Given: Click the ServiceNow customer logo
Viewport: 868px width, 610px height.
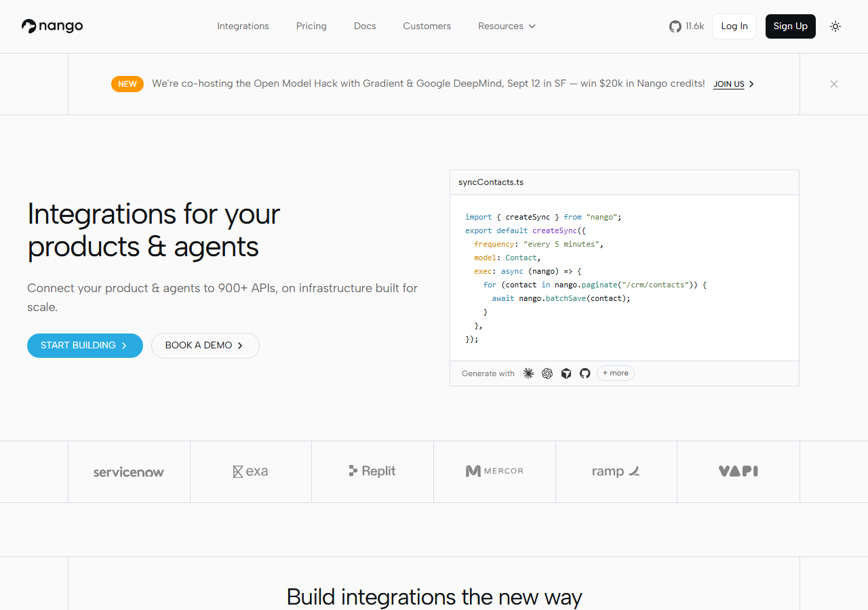Looking at the screenshot, I should (x=129, y=472).
